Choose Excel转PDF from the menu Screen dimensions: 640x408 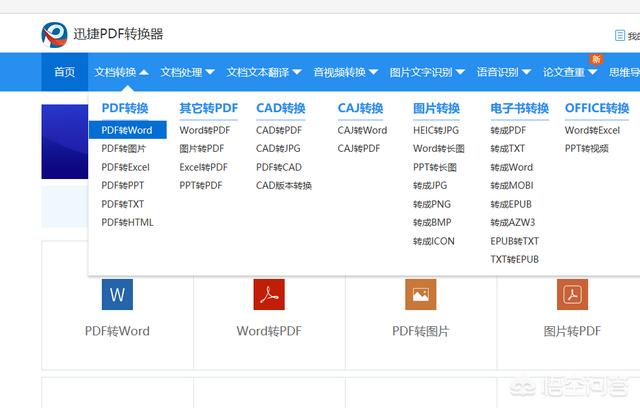point(203,167)
